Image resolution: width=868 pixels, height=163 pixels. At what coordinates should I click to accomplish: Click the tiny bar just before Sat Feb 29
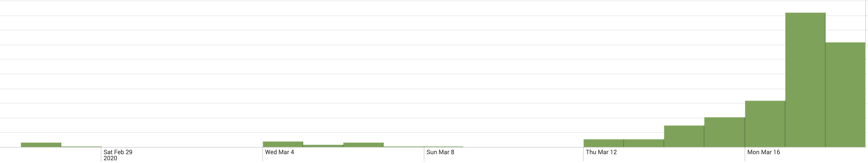(x=81, y=147)
